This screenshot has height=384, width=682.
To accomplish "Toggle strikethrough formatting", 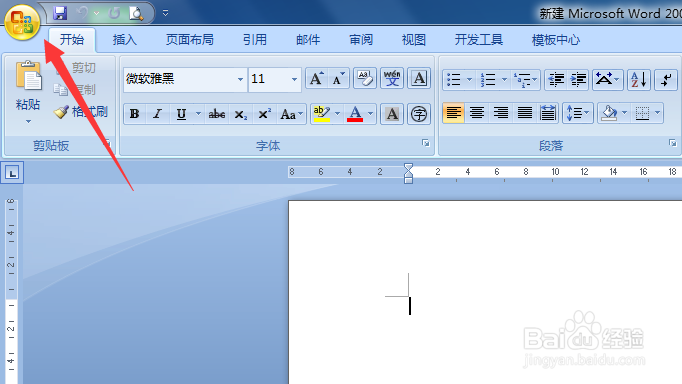I will pos(217,114).
